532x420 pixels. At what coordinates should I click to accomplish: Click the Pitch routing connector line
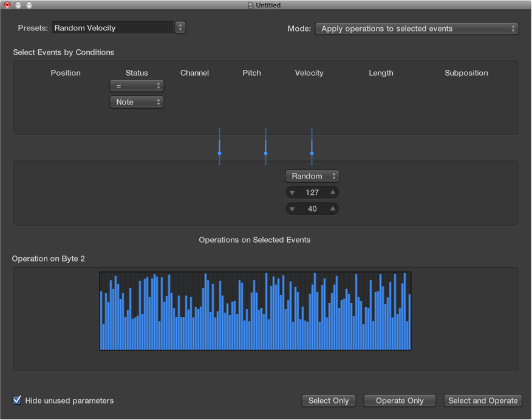tap(265, 146)
